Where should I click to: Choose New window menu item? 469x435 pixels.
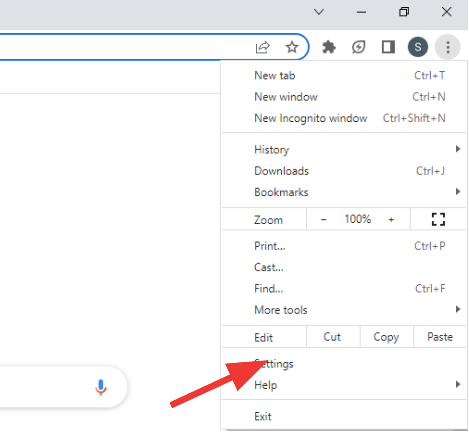click(344, 97)
